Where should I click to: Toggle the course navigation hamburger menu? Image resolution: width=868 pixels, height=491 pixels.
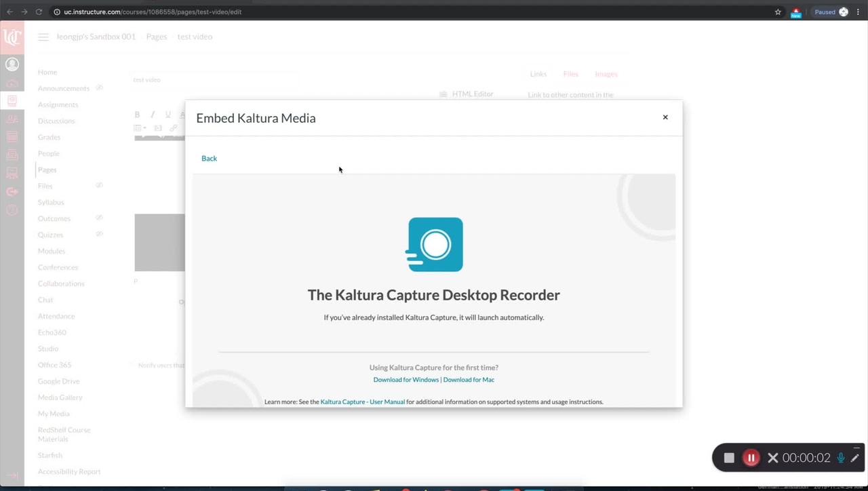pyautogui.click(x=43, y=37)
